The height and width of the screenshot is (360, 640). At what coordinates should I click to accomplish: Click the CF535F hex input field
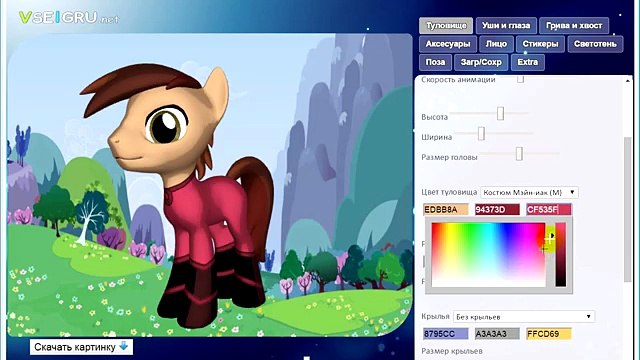coord(549,209)
